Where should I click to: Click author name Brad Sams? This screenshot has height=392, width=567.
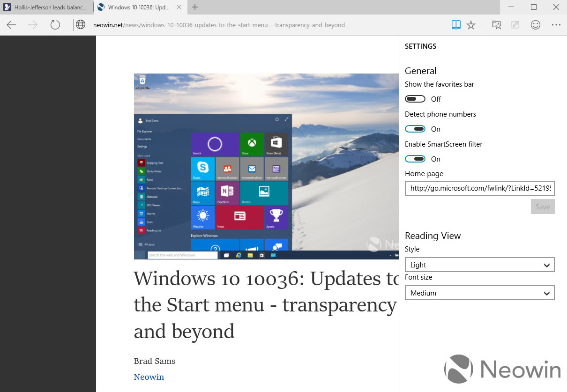point(155,361)
